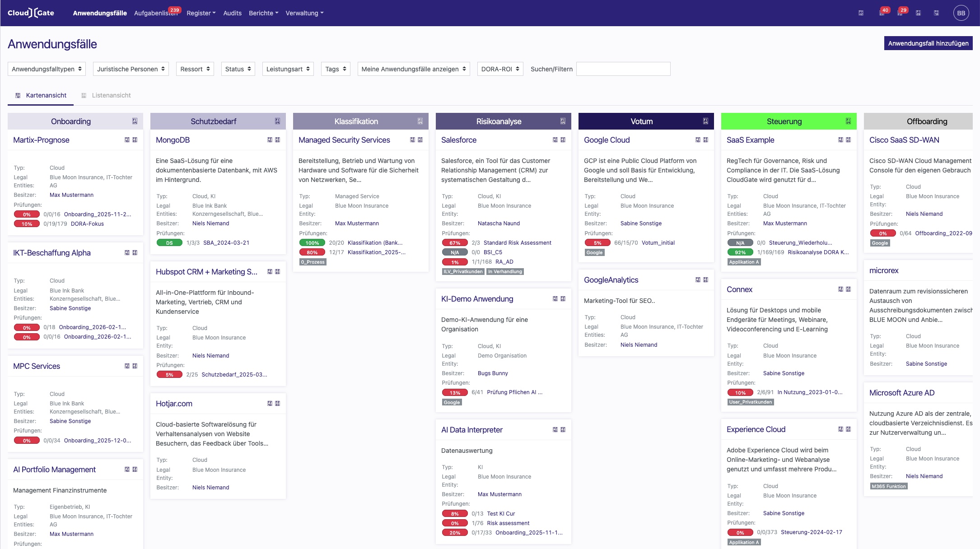Click the Anwendungsfall hinzufügen button
The image size is (980, 549).
click(x=928, y=43)
